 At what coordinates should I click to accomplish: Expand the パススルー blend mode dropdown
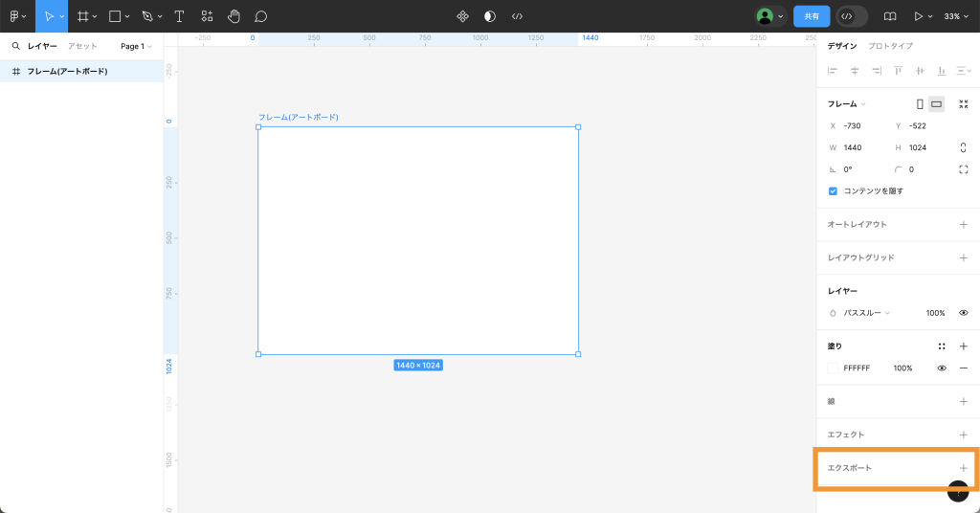[x=866, y=313]
